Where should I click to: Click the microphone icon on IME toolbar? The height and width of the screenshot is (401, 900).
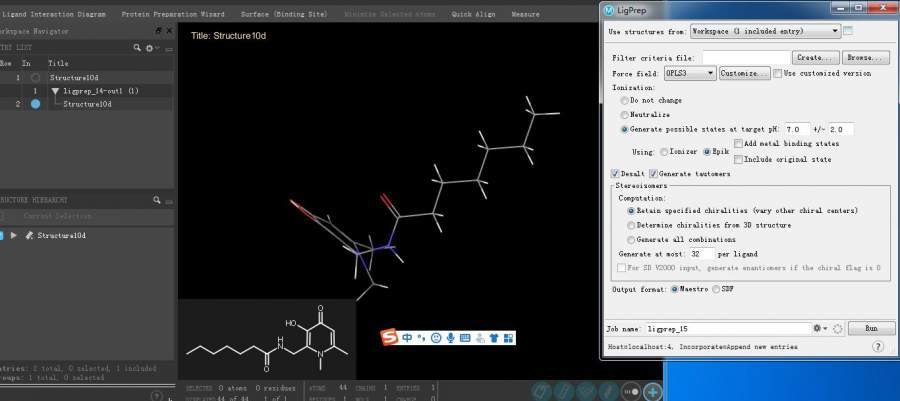pyautogui.click(x=451, y=338)
